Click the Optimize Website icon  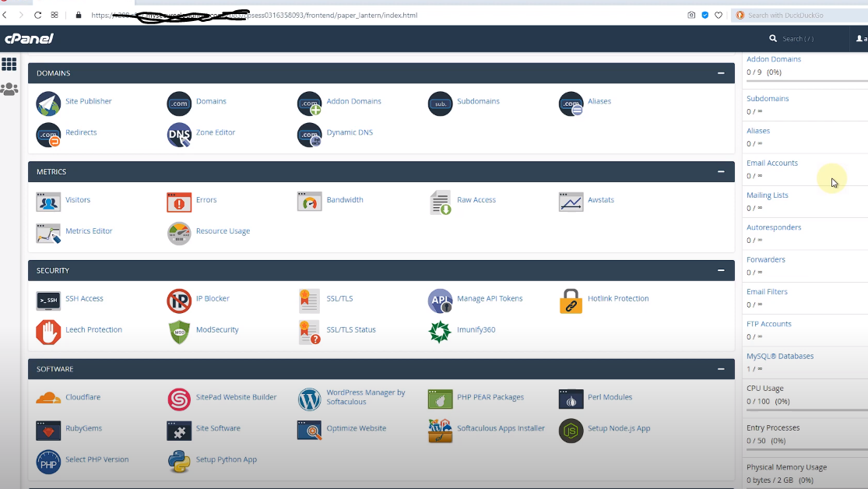point(310,431)
